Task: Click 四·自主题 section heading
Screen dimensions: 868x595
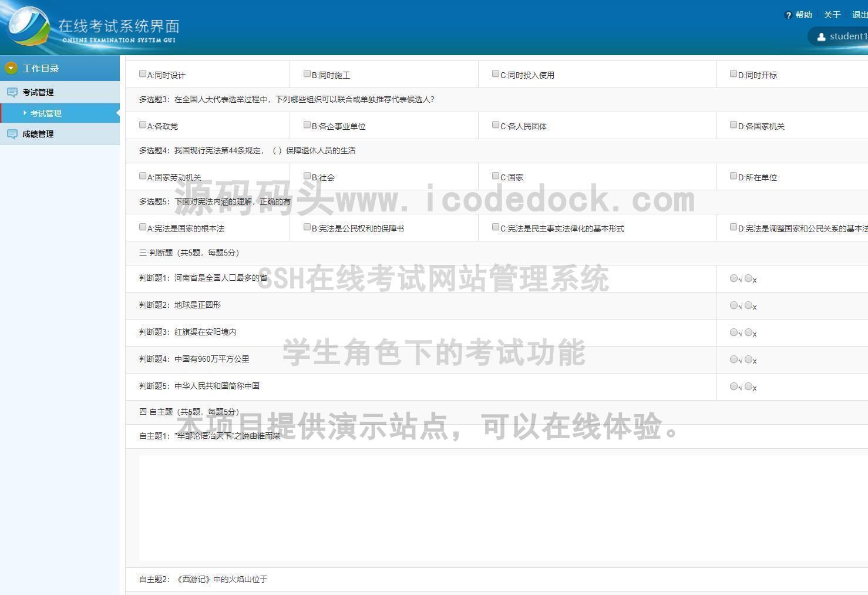Action: 189,412
